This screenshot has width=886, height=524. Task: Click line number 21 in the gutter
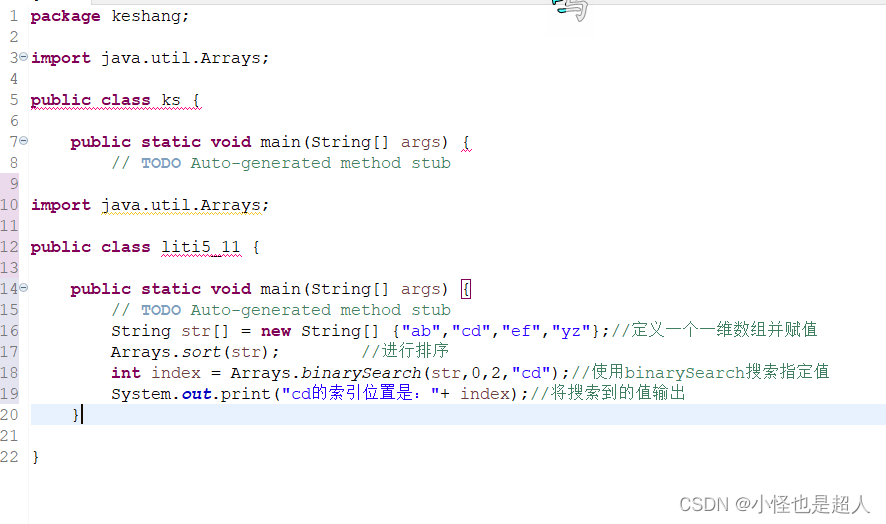pos(10,436)
